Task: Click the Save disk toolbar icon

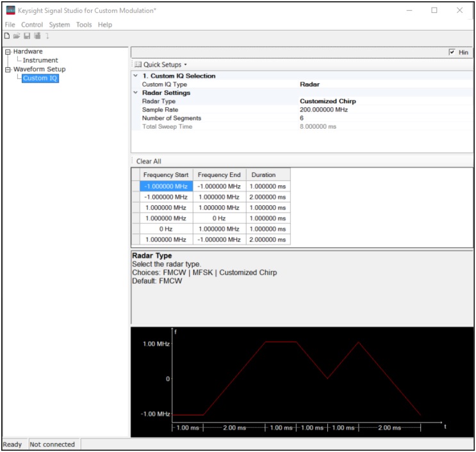Action: click(x=27, y=36)
